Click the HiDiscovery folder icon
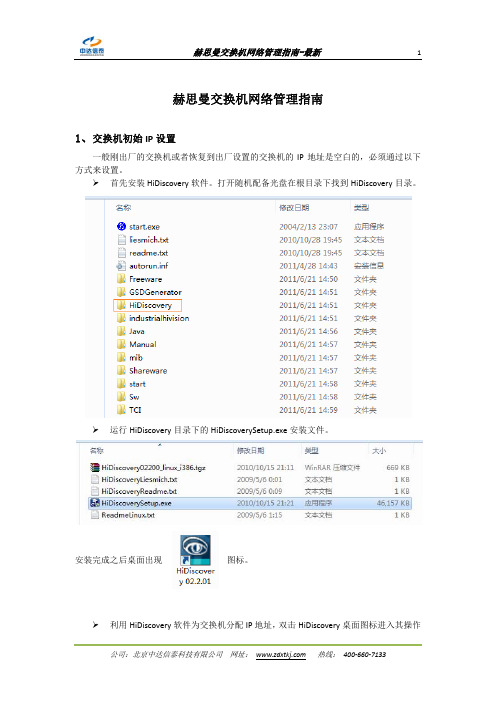 121,305
